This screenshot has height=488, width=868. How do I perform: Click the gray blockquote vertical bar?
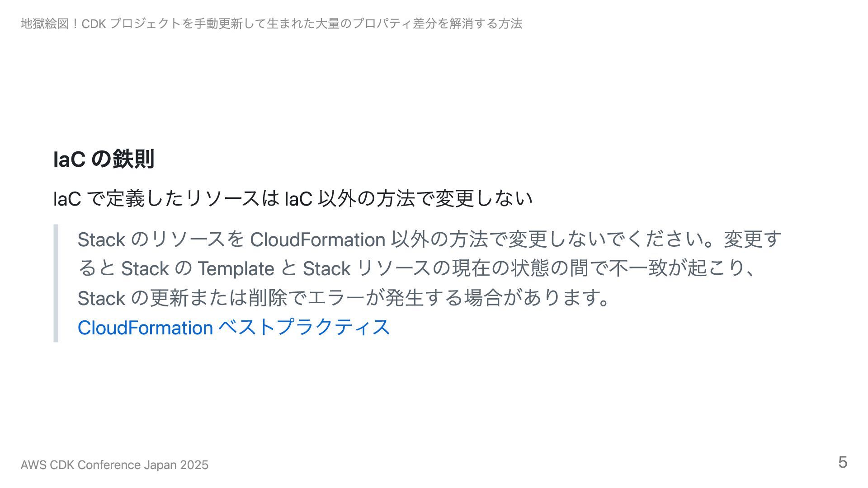pos(56,283)
